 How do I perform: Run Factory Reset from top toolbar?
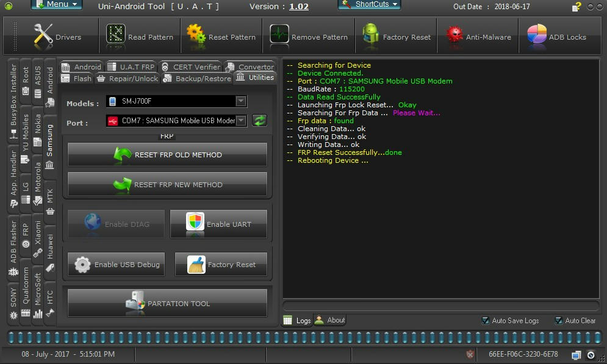pyautogui.click(x=397, y=35)
